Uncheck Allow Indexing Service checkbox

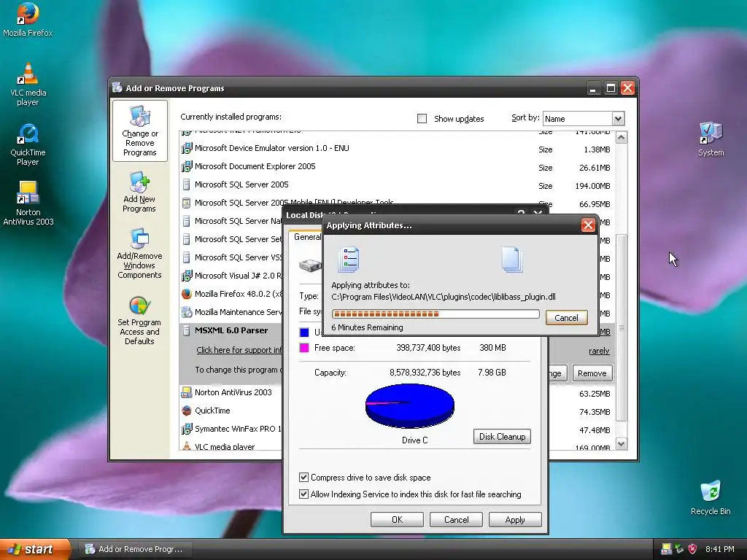(x=303, y=494)
